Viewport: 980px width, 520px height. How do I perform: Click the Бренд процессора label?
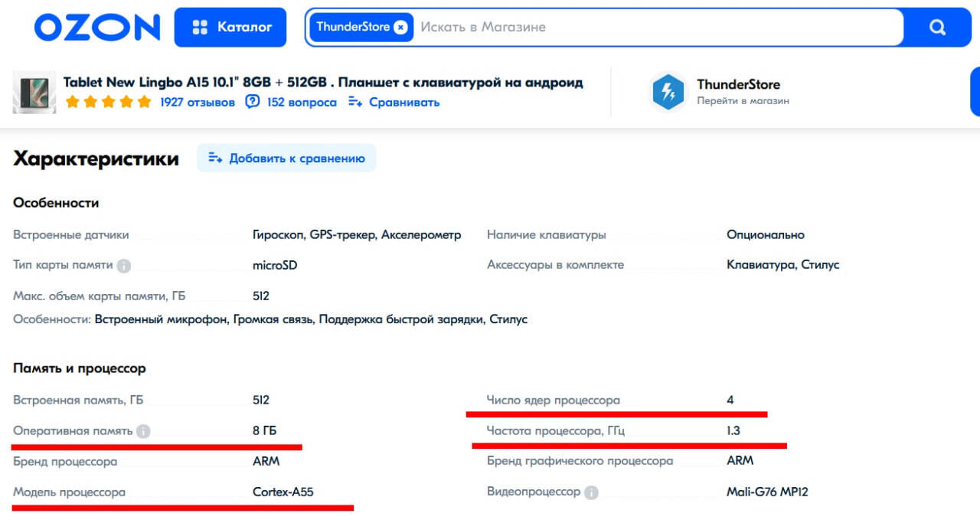click(65, 461)
